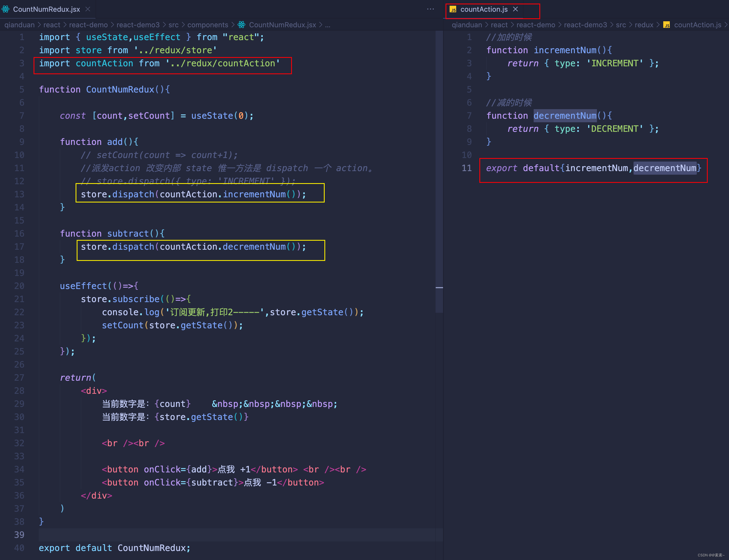This screenshot has height=560, width=729.
Task: Open 'src' in the left breadcrumb
Action: [x=173, y=25]
